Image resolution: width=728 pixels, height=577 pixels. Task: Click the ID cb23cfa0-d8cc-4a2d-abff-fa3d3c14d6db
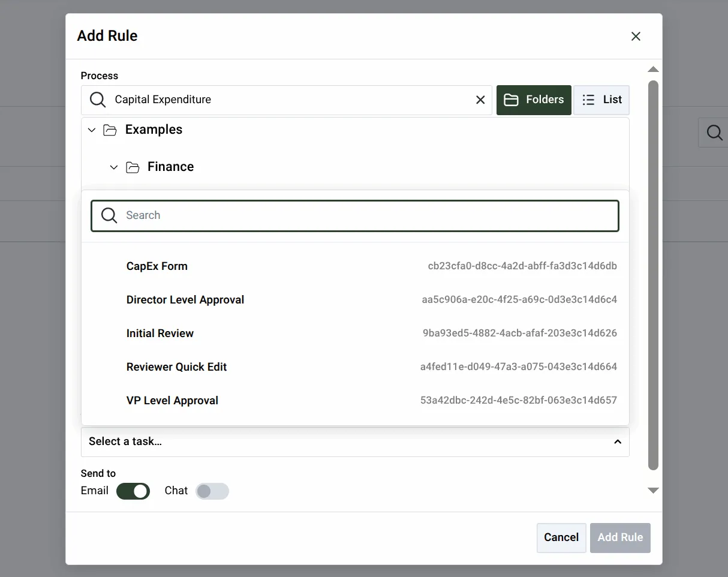pos(522,266)
